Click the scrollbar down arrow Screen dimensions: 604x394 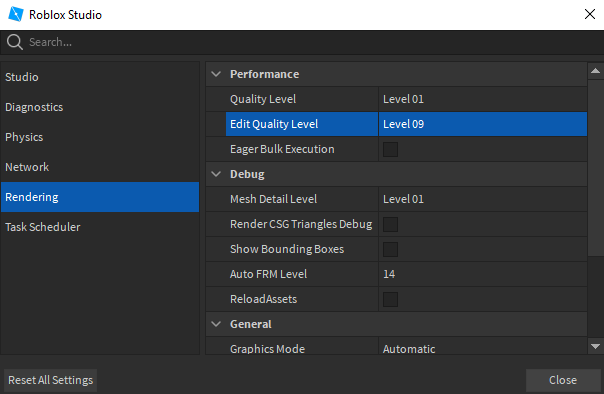point(596,346)
